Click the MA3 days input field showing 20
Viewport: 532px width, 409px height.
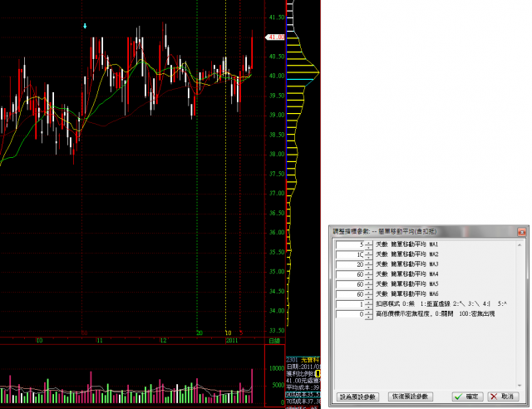pyautogui.click(x=351, y=264)
